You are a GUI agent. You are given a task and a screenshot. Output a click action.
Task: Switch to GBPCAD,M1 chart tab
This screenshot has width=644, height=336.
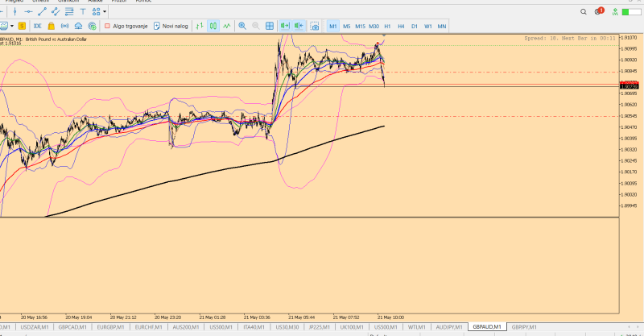tap(72, 327)
